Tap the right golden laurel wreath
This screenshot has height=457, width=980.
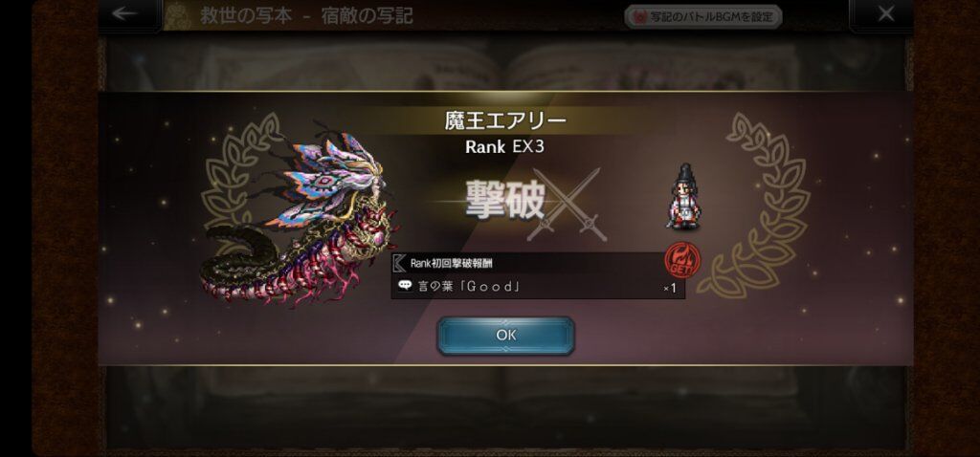[754, 205]
